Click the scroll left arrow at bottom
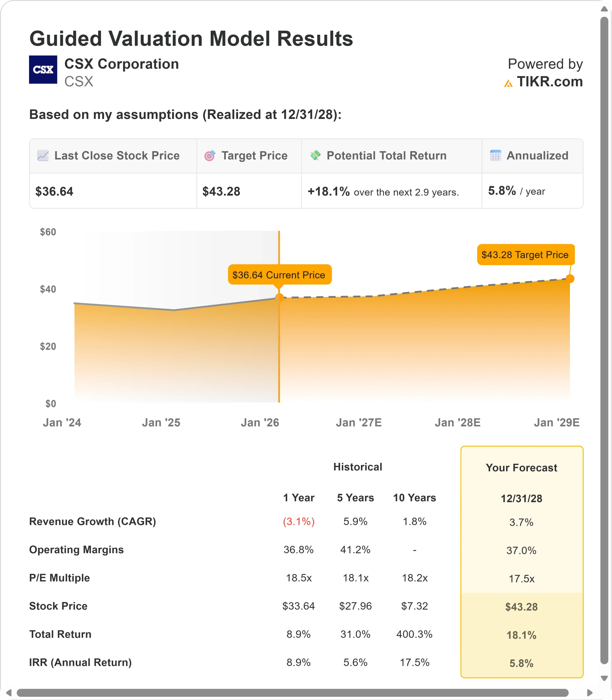612x700 pixels. 9,693
